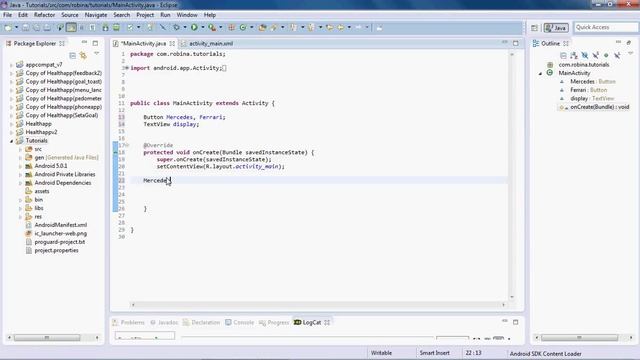Open the Window menu
This screenshot has height=360, width=640.
187,15
